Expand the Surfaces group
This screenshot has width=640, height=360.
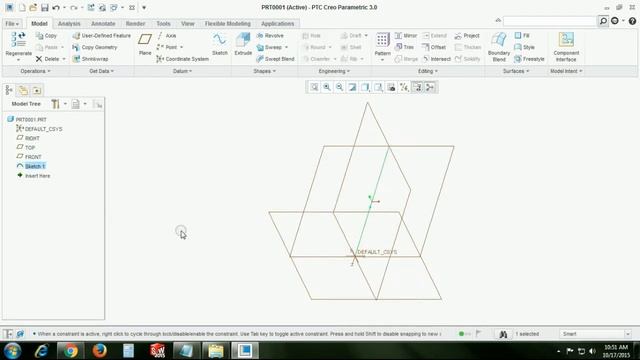(516, 71)
